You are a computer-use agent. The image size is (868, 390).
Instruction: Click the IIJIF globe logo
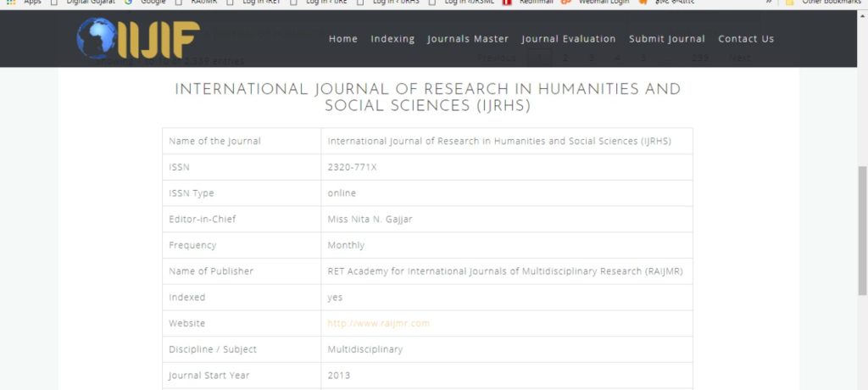(x=138, y=39)
